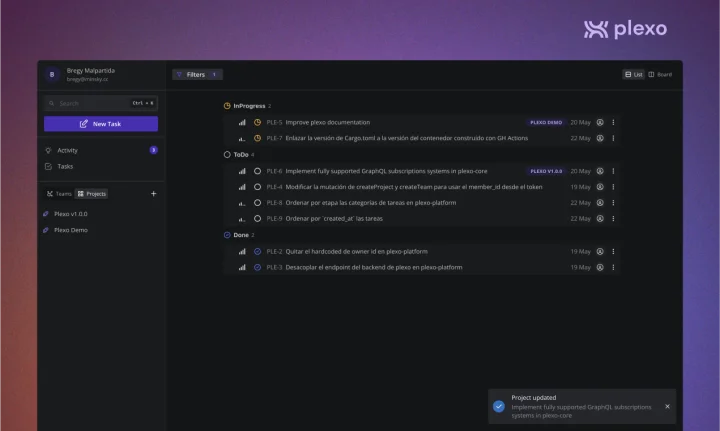Open the three-dot menu for PLE-6
Viewport: 720px width, 431px height.
(613, 171)
